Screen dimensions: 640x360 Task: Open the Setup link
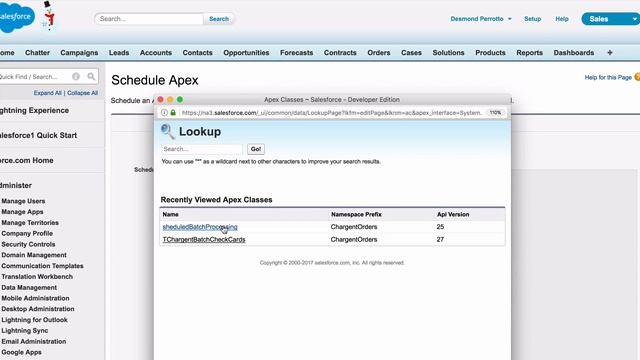(533, 19)
